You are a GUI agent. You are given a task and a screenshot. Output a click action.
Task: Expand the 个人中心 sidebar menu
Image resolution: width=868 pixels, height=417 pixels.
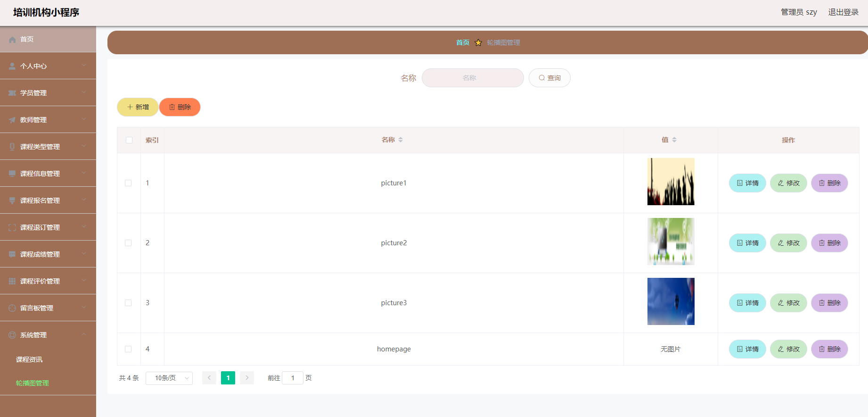pyautogui.click(x=48, y=66)
